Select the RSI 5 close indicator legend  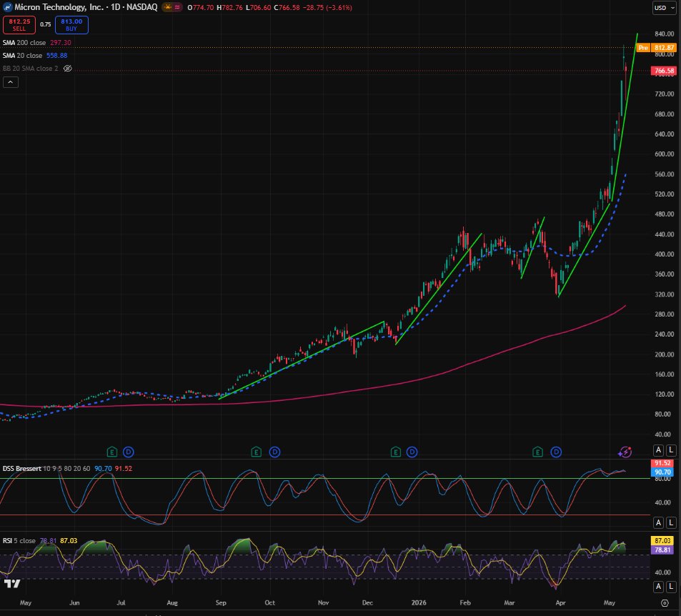tap(19, 540)
